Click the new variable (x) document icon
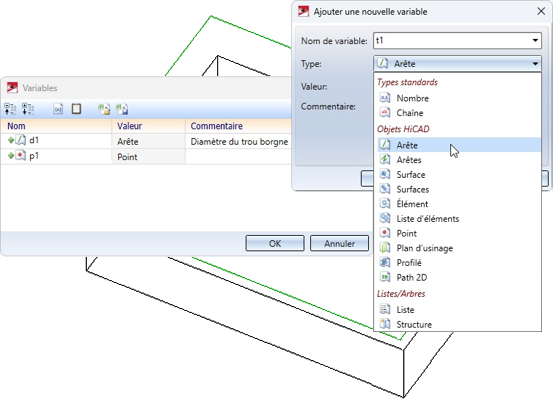 [x=58, y=109]
